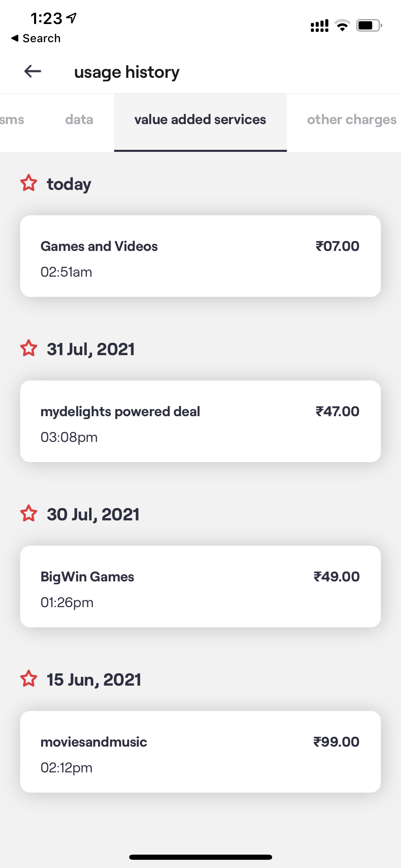
Task: Open the BigWin Games charge entry
Action: click(200, 587)
